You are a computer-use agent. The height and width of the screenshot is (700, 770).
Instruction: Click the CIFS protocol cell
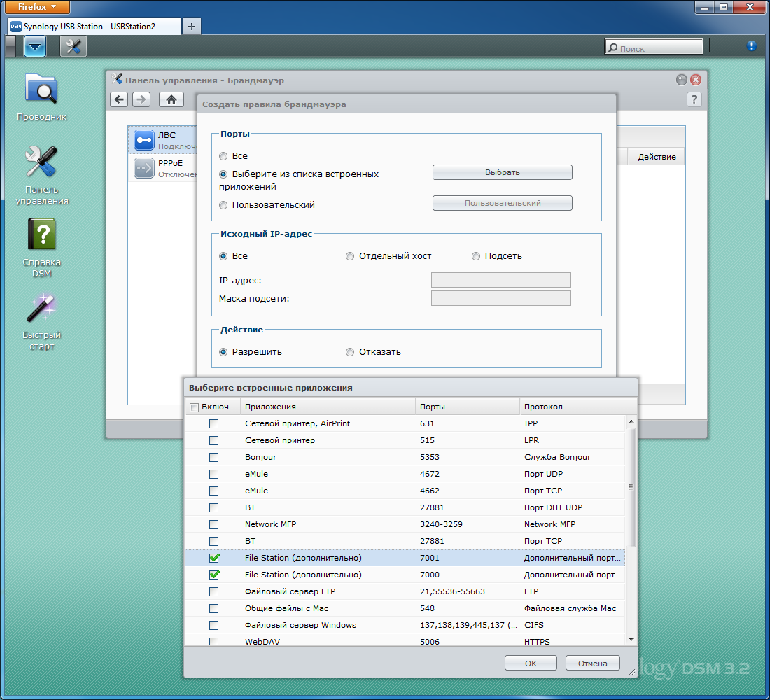[x=534, y=625]
